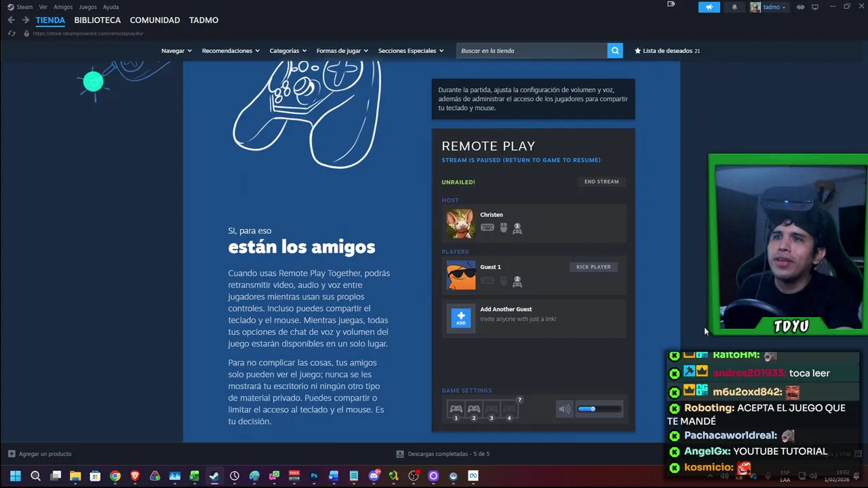Open the Ayuda menu
The height and width of the screenshot is (488, 868).
111,7
